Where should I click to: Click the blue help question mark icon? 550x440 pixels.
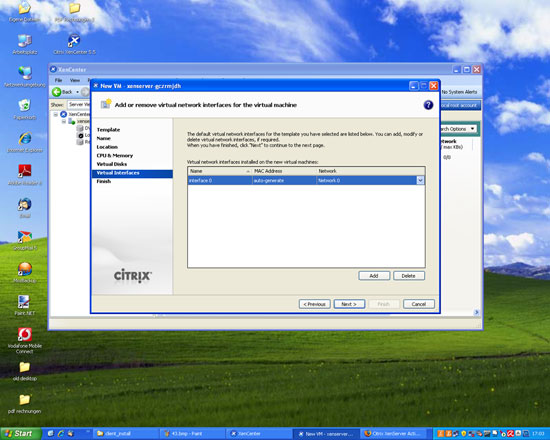click(428, 105)
